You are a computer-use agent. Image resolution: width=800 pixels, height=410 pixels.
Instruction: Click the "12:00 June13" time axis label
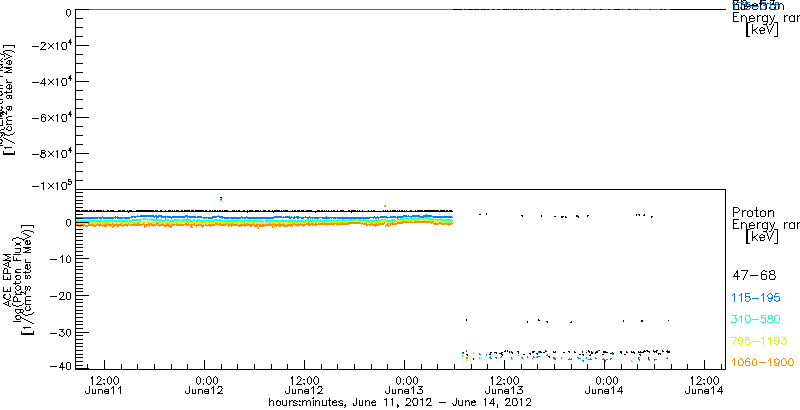point(505,385)
